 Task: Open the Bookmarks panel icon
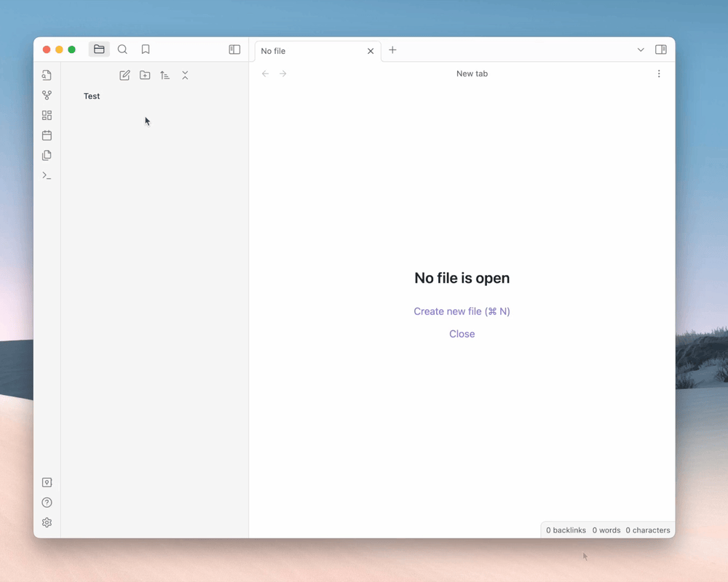pyautogui.click(x=146, y=49)
